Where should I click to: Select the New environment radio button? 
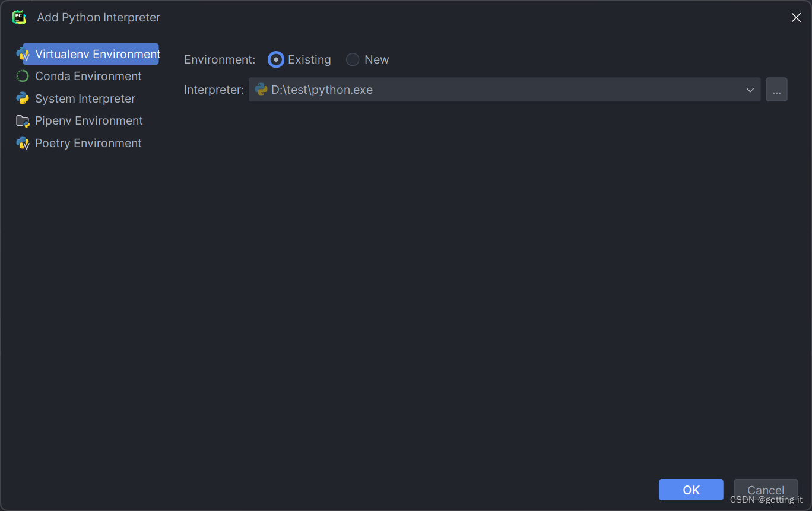353,59
